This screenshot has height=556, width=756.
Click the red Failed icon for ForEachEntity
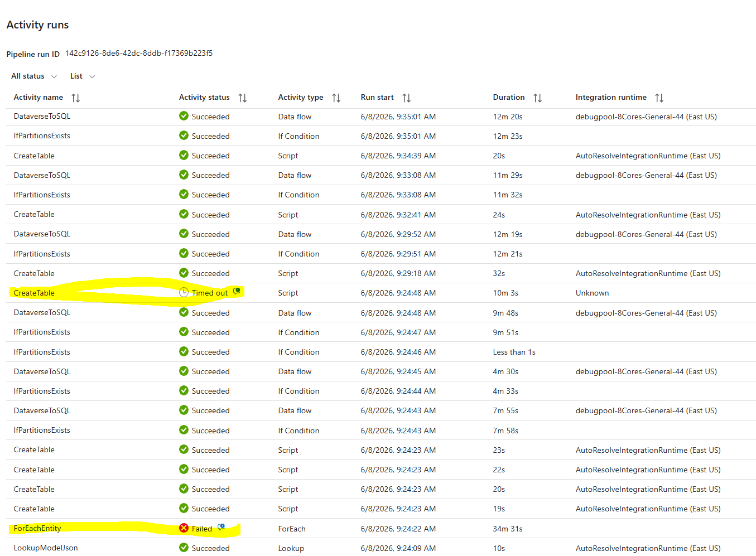pos(184,528)
